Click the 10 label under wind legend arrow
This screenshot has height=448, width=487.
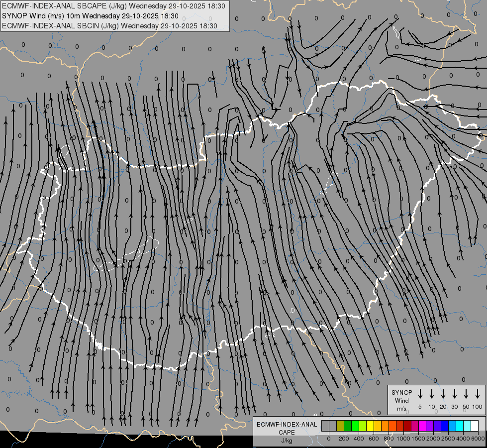[x=432, y=407]
